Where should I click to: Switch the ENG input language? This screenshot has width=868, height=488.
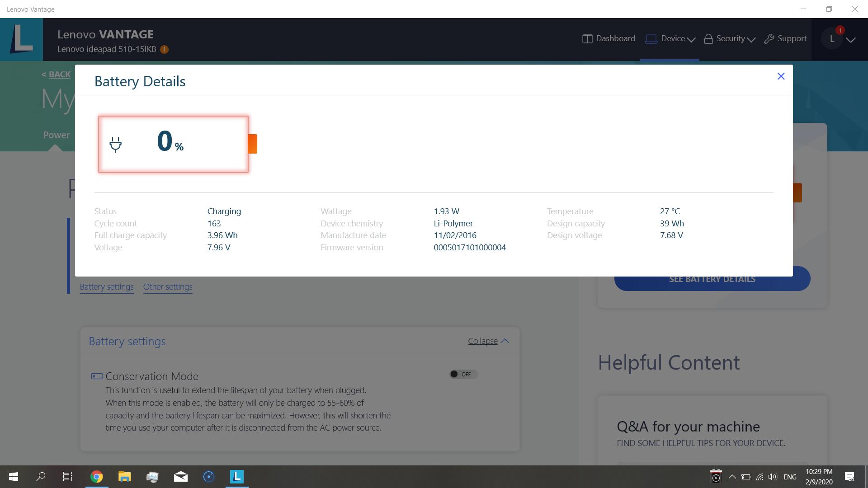tap(790, 477)
